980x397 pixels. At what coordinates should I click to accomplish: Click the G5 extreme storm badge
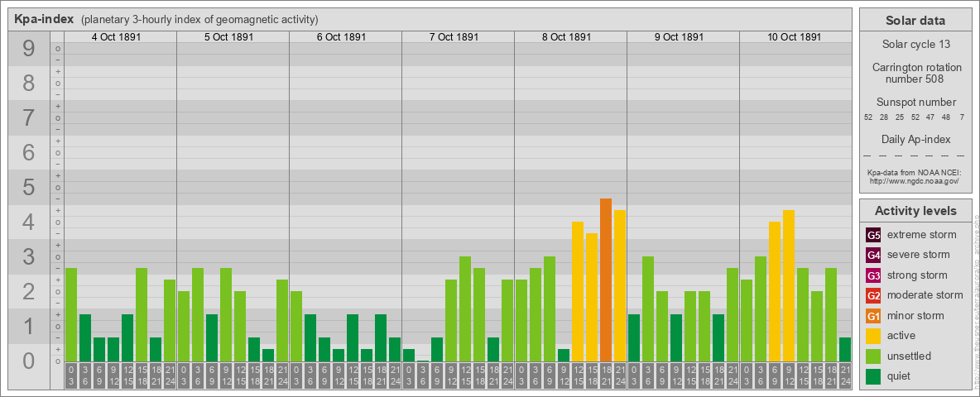[x=873, y=236]
